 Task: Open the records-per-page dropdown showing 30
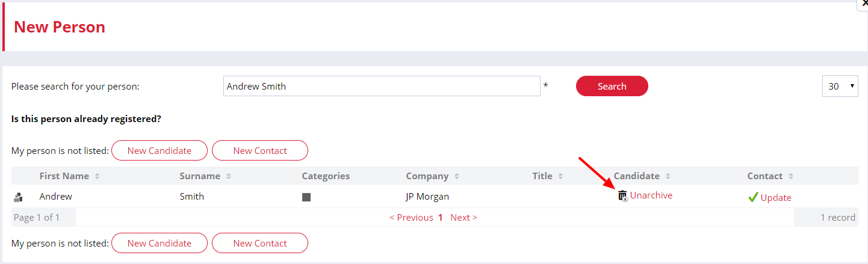pos(840,86)
